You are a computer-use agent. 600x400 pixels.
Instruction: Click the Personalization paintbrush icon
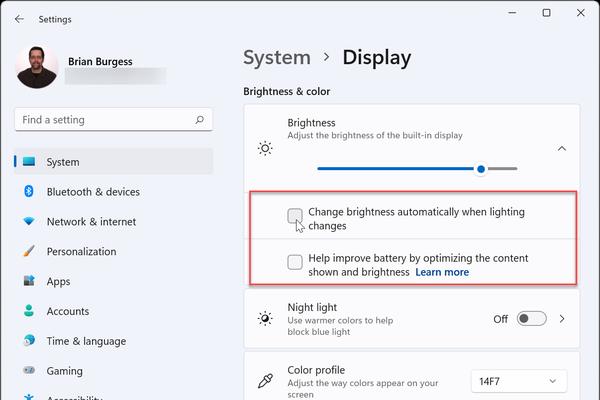(x=29, y=251)
